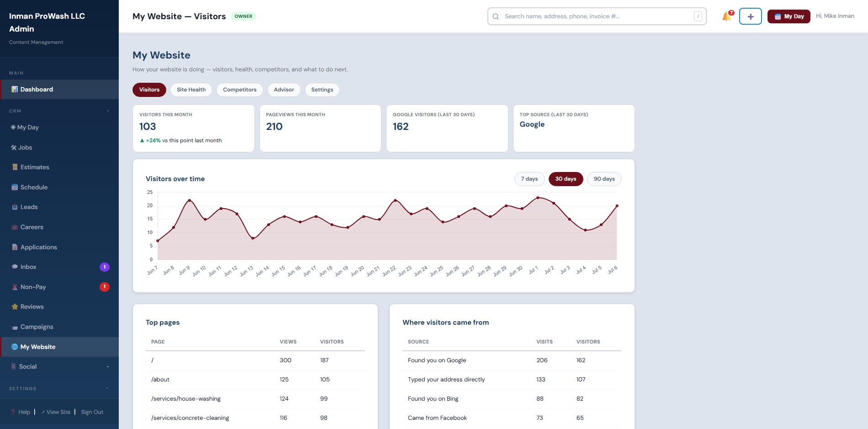Click the Jun 9 chart data point
Image resolution: width=868 pixels, height=429 pixels.
(190, 200)
